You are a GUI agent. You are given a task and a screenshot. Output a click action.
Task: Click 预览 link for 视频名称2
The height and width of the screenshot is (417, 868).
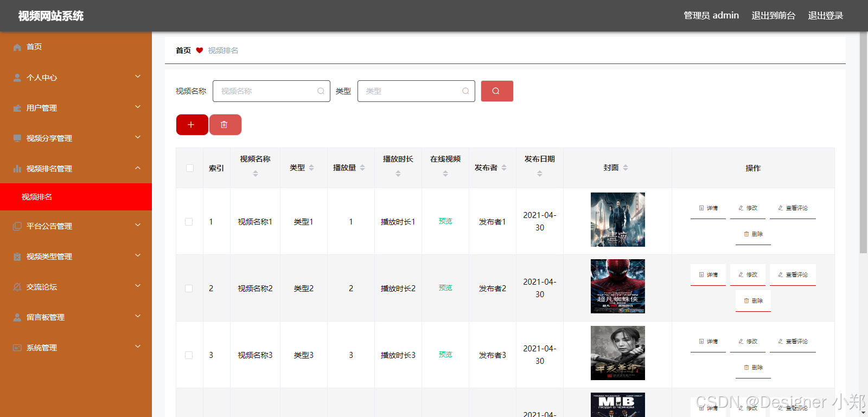point(445,288)
